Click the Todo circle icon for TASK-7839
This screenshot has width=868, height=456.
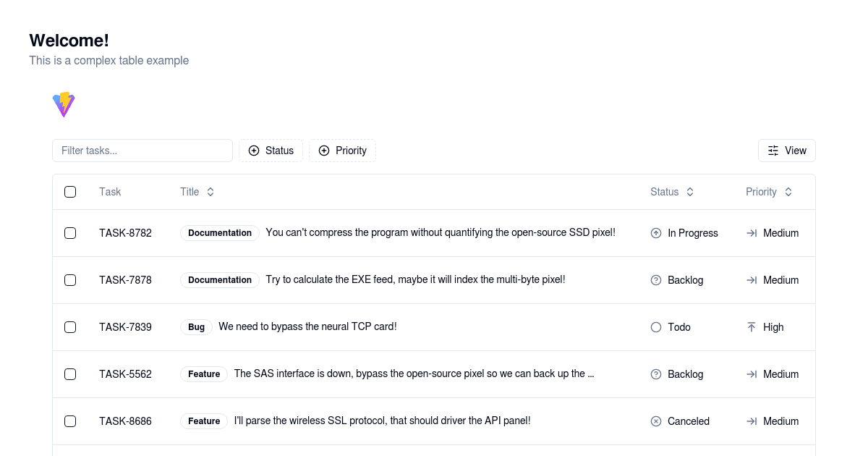coord(656,327)
